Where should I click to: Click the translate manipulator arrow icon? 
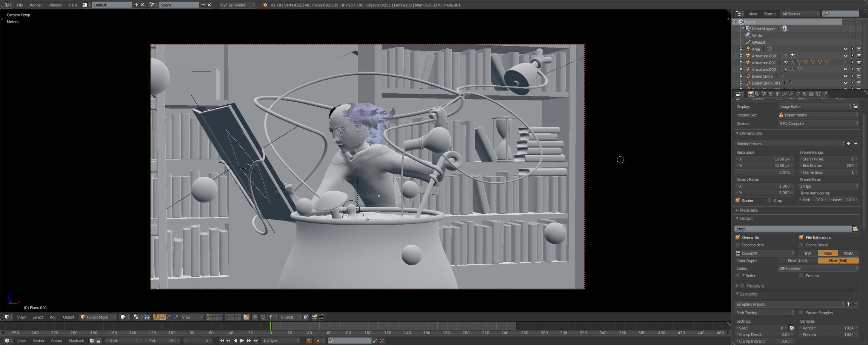click(163, 317)
